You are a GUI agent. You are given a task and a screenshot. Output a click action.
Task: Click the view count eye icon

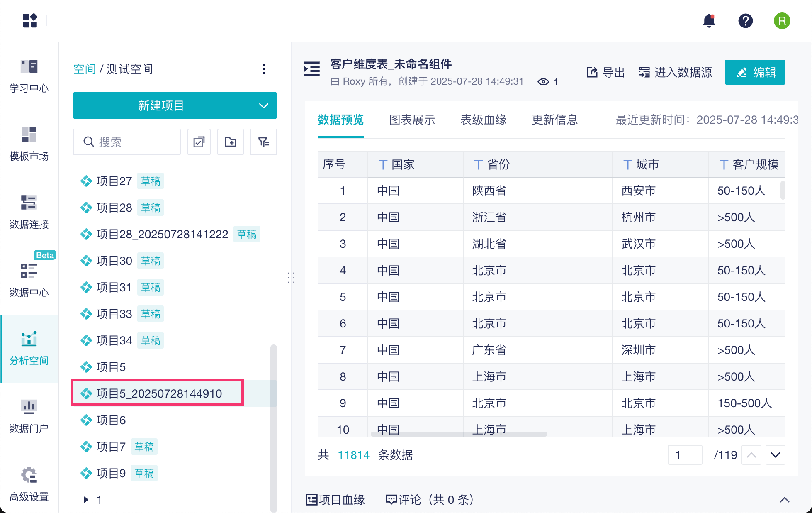(543, 82)
